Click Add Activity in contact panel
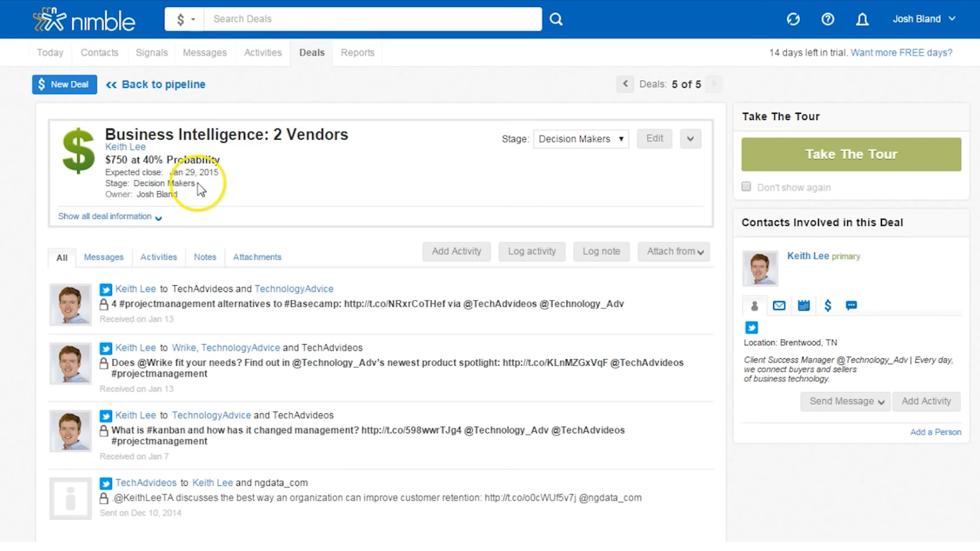The width and height of the screenshot is (980, 551). pos(926,402)
